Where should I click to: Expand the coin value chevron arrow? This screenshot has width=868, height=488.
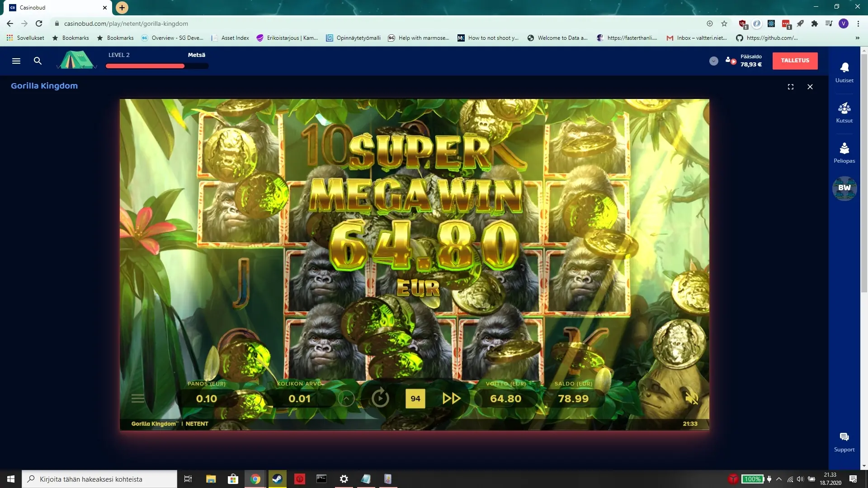point(346,399)
